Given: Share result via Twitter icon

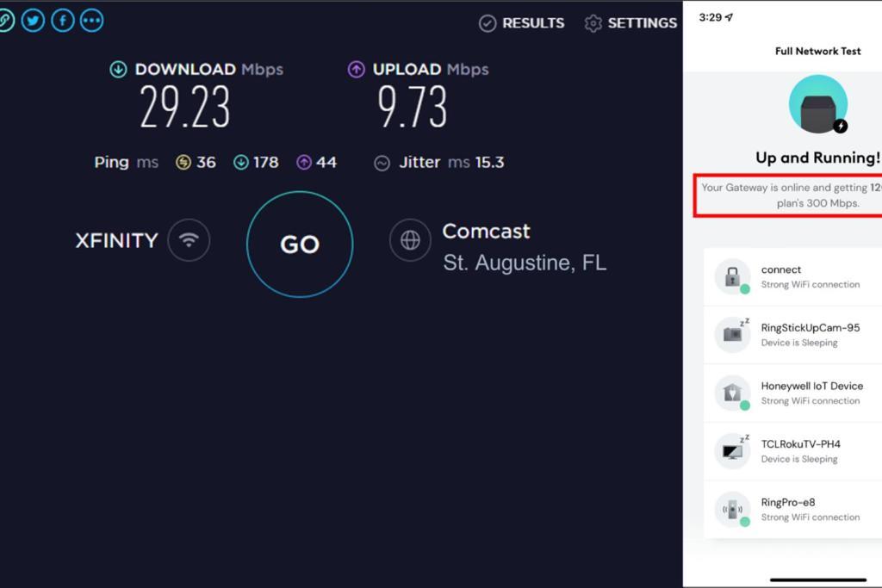Looking at the screenshot, I should 34,21.
